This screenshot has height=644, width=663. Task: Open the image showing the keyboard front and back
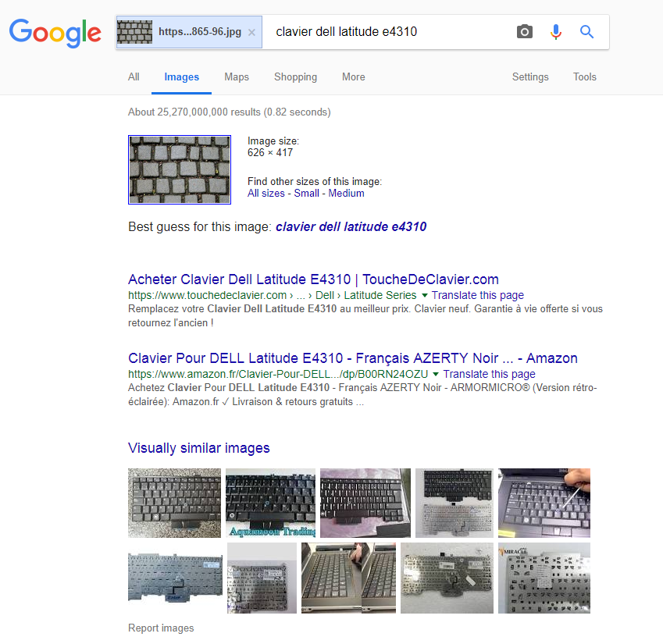tap(454, 503)
